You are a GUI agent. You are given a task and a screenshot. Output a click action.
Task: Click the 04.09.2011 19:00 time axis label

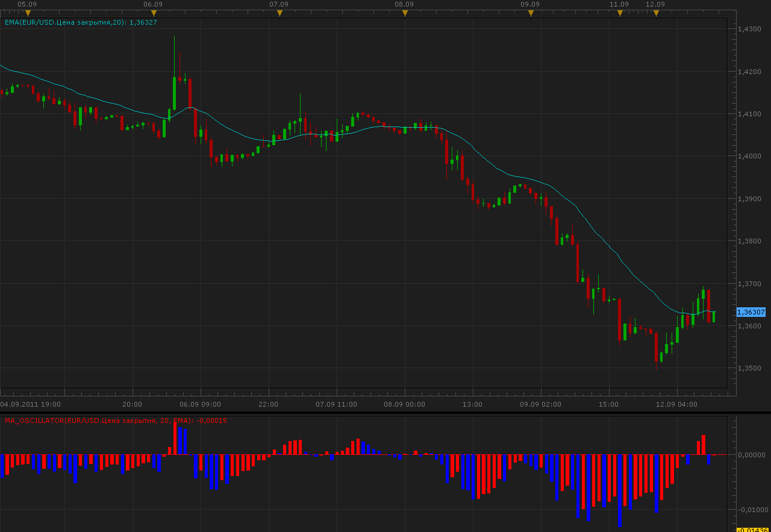30,404
